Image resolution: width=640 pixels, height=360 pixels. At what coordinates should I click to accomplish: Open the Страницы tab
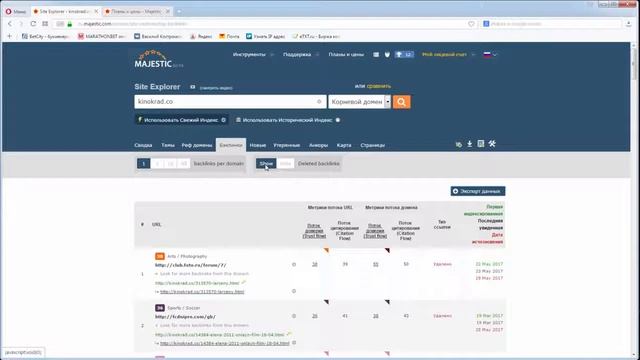372,145
